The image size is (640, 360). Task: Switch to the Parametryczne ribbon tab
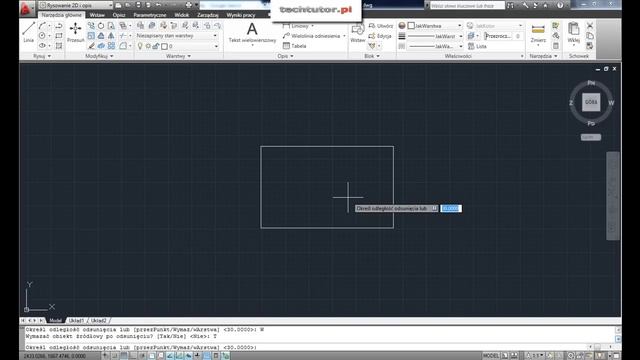point(150,15)
